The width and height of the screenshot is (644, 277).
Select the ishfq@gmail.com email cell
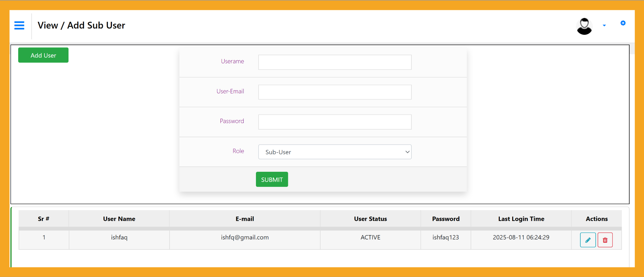244,237
